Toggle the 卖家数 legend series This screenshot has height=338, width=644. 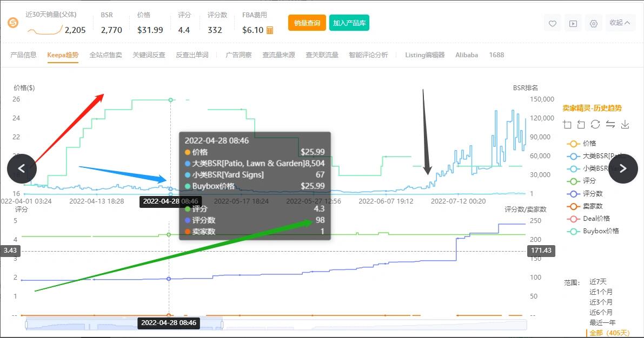[585, 206]
